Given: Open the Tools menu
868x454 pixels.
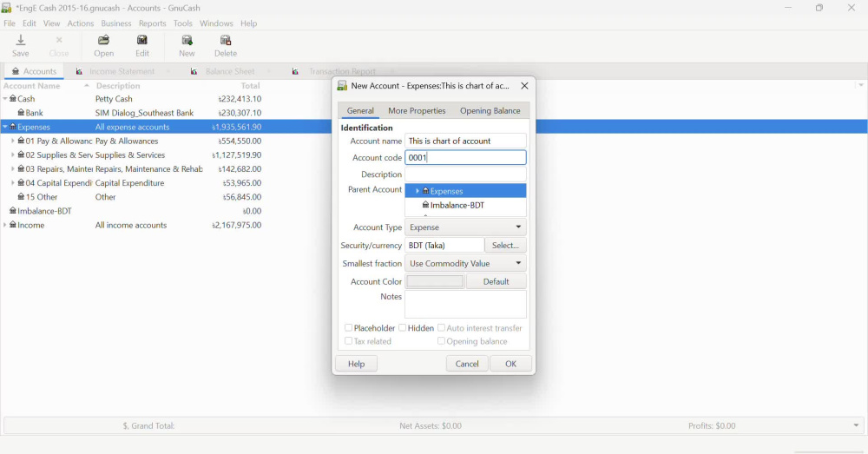Looking at the screenshot, I should 182,23.
